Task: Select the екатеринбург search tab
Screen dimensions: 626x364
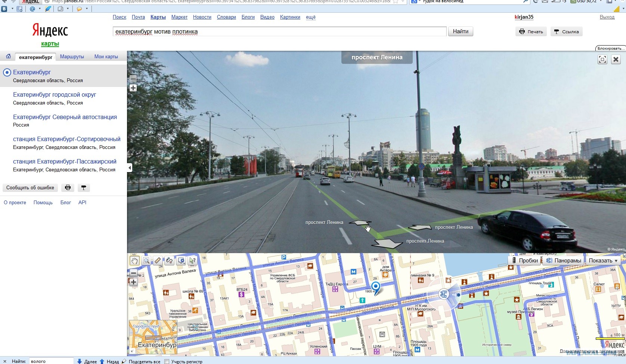Action: 35,57
